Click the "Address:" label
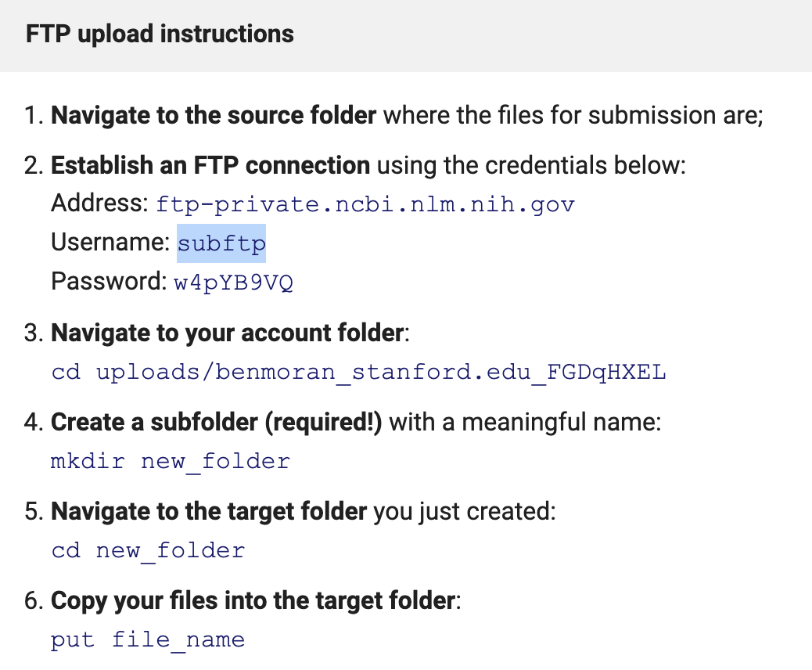The width and height of the screenshot is (812, 670). tap(99, 204)
